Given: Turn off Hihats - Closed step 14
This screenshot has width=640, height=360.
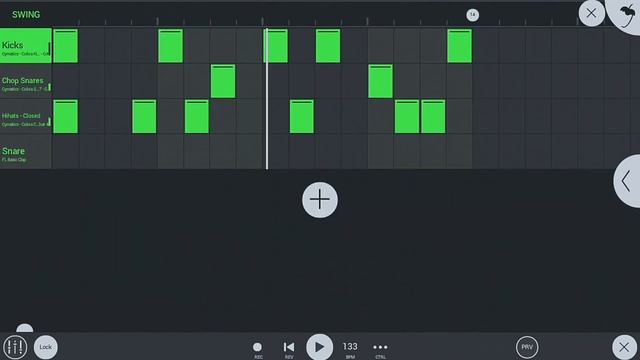Looking at the screenshot, I should point(407,117).
